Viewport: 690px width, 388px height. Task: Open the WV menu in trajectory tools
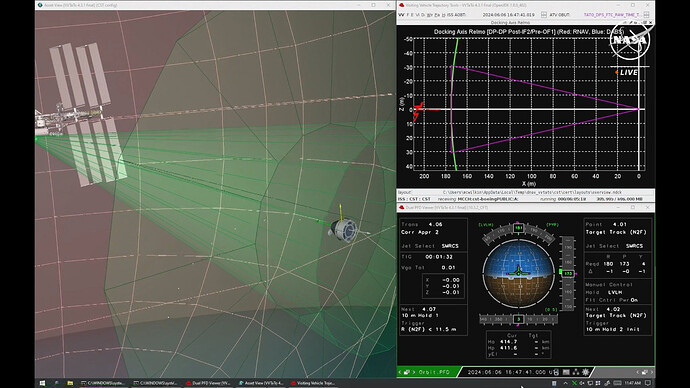401,15
